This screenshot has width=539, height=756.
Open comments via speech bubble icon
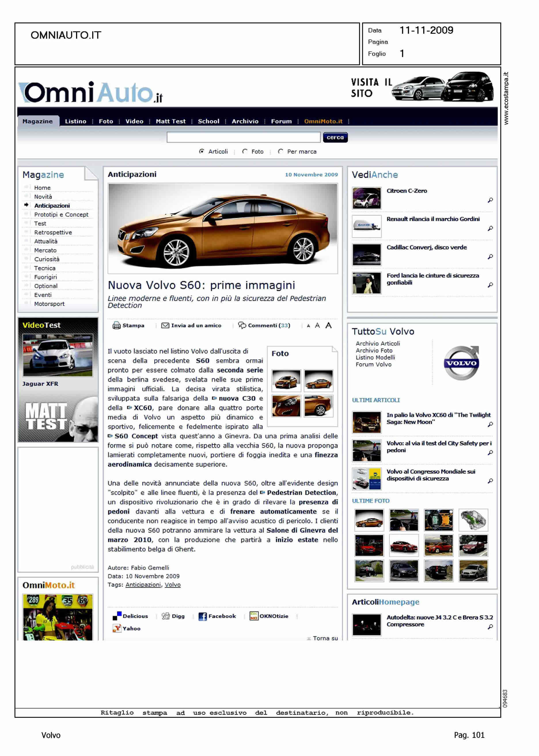pos(242,325)
